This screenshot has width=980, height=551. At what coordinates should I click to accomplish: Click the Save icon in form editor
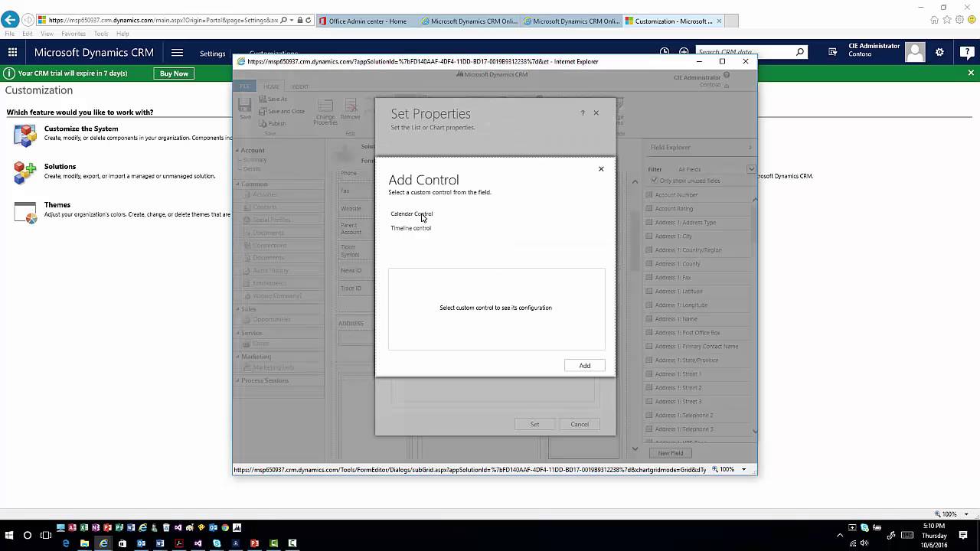coord(245,109)
